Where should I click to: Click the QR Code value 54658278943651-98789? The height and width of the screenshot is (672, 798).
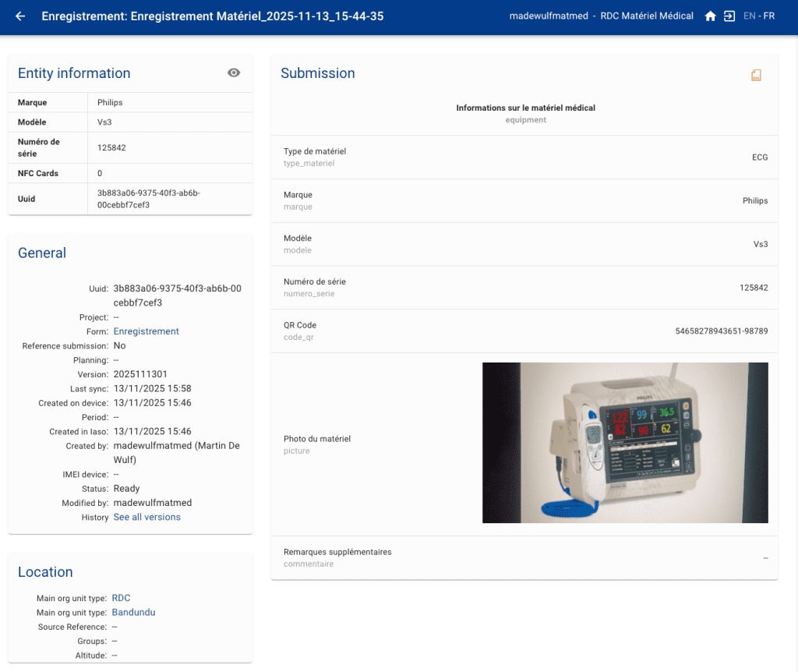721,331
